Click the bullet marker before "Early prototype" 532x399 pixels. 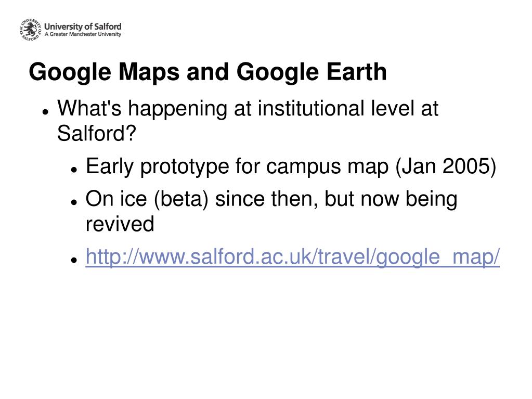tap(74, 169)
